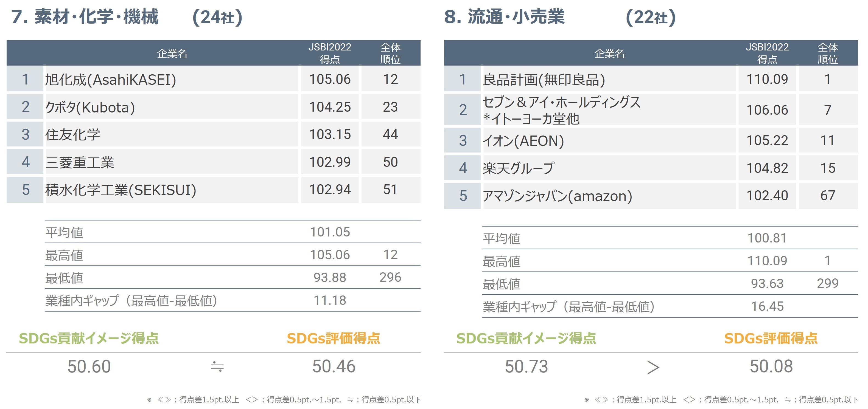Click the > symbol in retail SDGs comparison

tap(653, 367)
